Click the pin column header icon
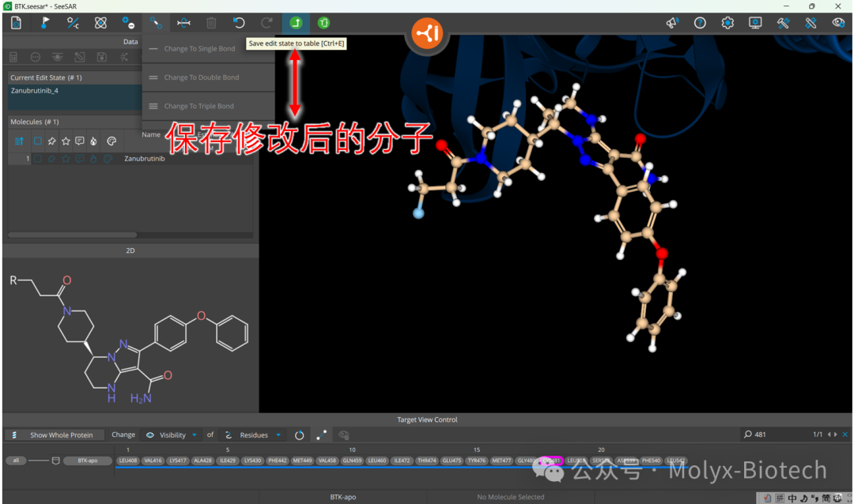The height and width of the screenshot is (504, 854). 51,141
